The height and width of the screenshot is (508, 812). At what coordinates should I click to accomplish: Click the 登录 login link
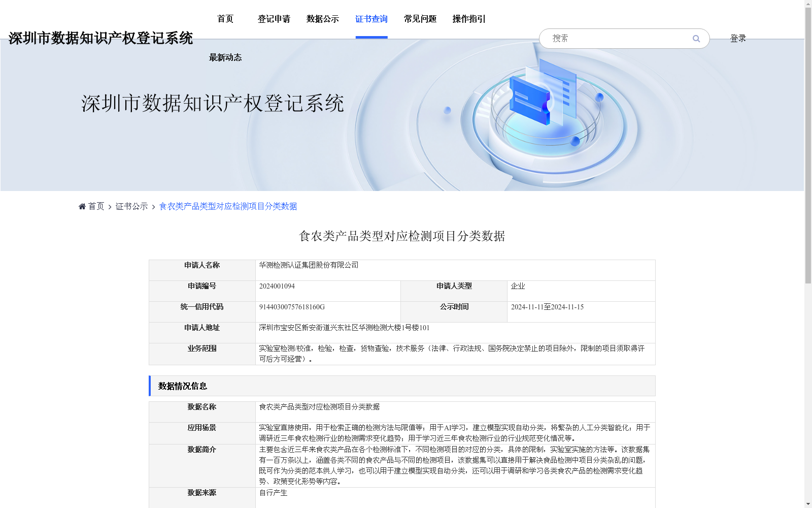738,39
